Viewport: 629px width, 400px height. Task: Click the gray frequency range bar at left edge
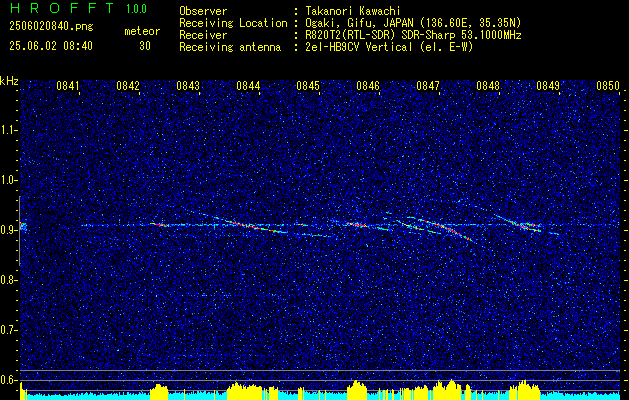coord(19,231)
